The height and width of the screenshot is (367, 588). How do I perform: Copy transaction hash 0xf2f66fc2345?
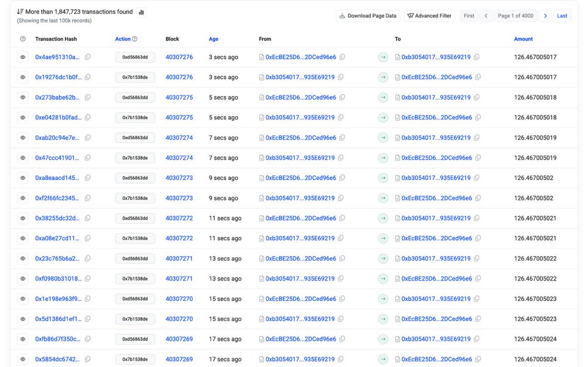[88, 198]
